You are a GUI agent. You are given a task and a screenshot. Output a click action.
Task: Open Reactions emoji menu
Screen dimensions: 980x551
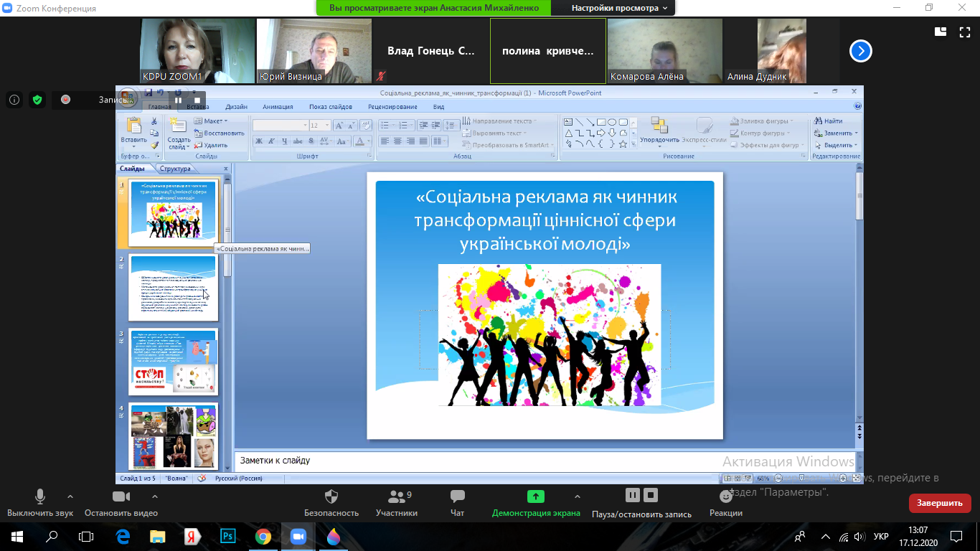pos(725,496)
